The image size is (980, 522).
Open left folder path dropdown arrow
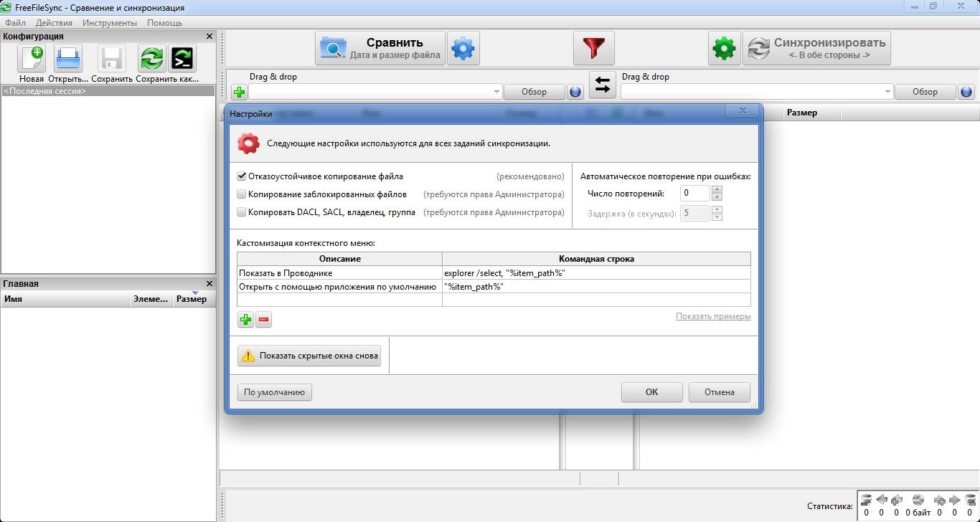496,92
